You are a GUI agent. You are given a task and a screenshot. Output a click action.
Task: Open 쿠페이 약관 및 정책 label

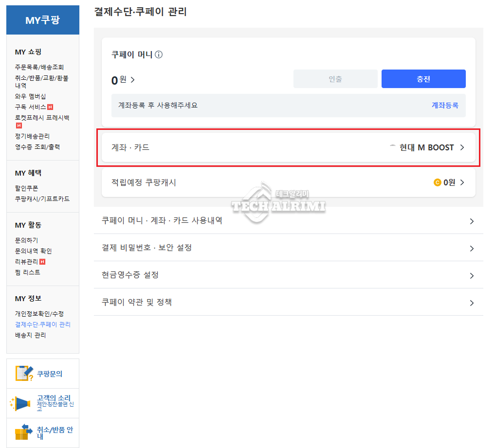137,302
